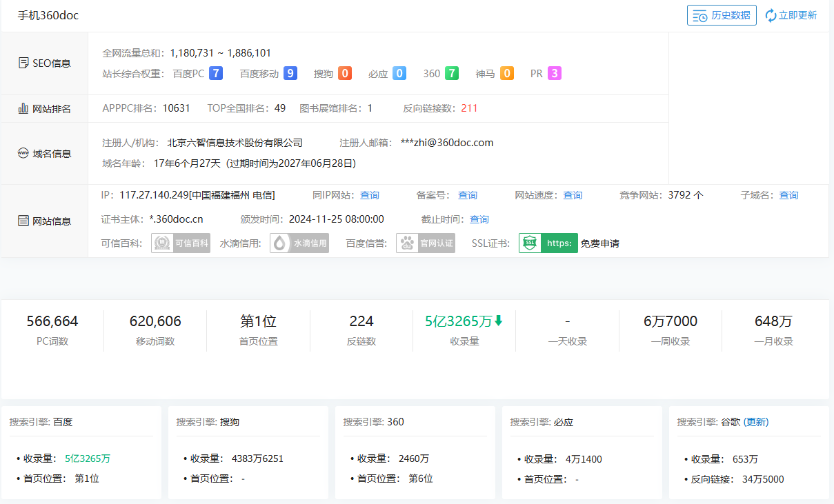Image resolution: width=834 pixels, height=504 pixels.
Task: Open the 百度信誉 官网认证 badge
Action: tap(426, 243)
